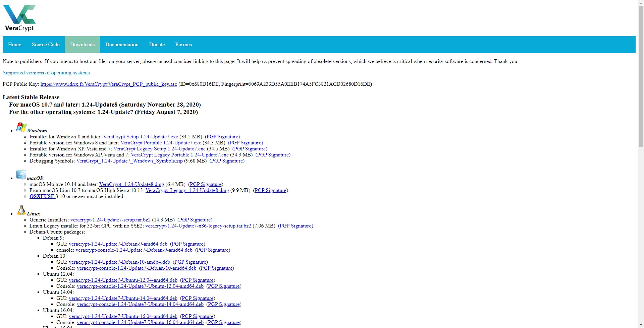Open the Forums page

point(183,45)
